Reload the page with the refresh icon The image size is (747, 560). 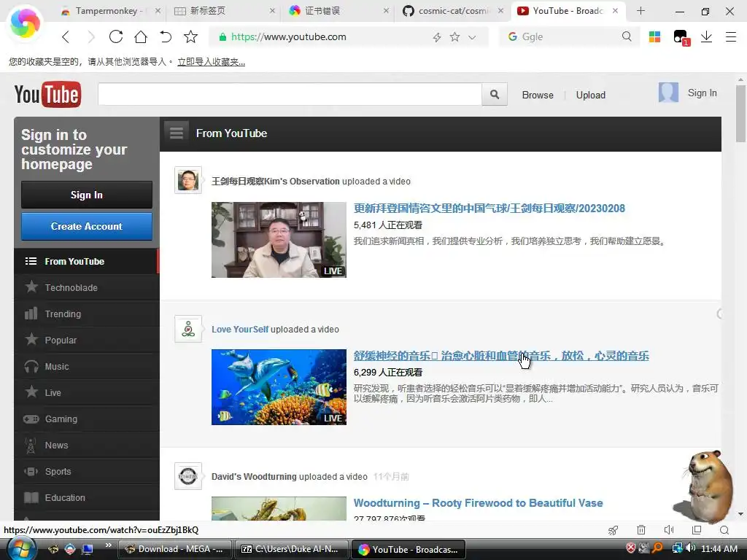(116, 36)
